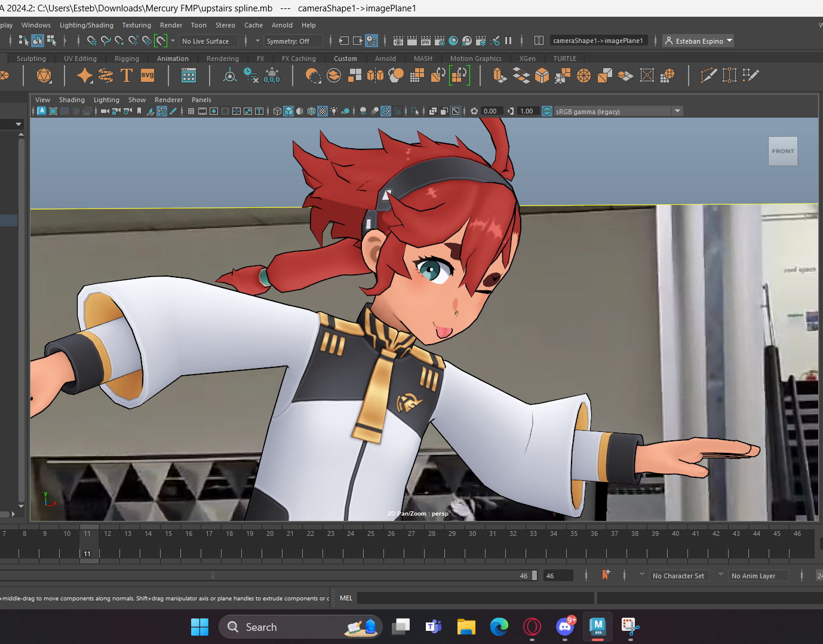
Task: Toggle select by object type mode
Action: pos(38,41)
